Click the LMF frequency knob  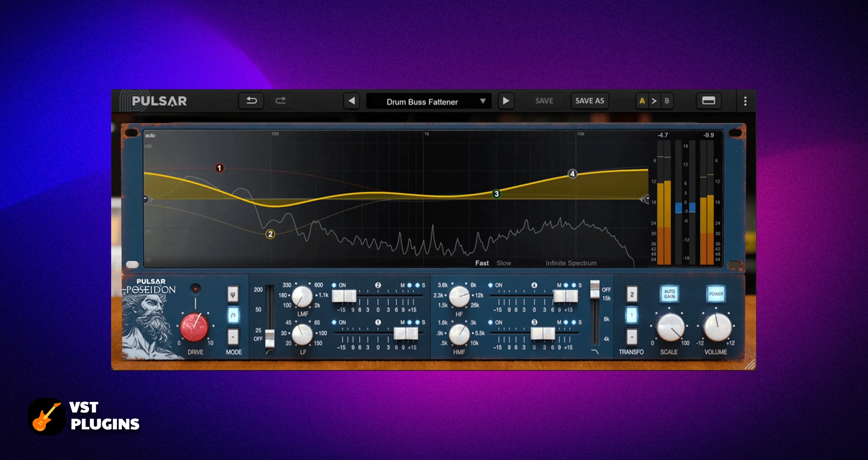pyautogui.click(x=302, y=296)
